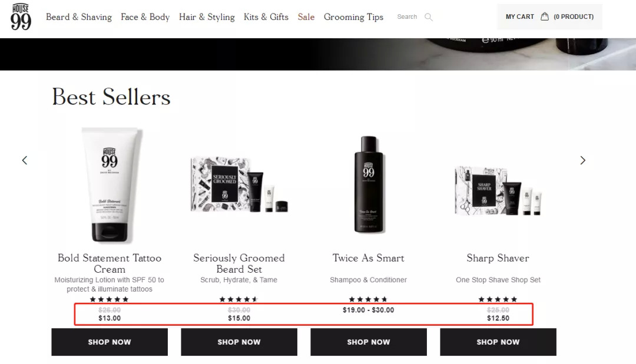Image resolution: width=636 pixels, height=364 pixels.
Task: Shop now for Seriously Groomed Beard Set
Action: pos(239,342)
